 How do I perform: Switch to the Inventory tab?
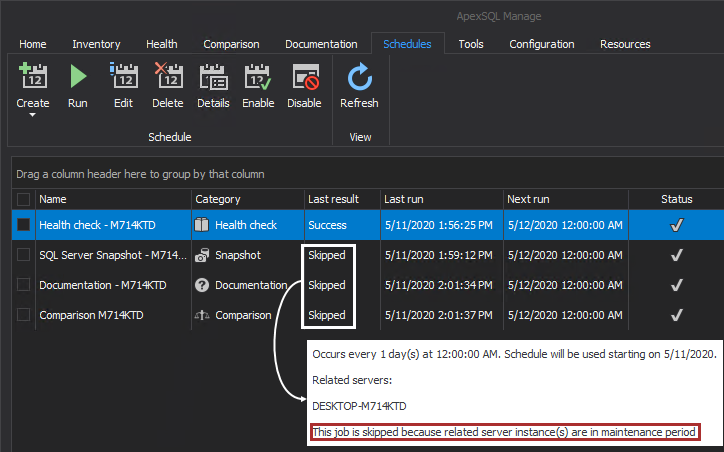coord(96,44)
